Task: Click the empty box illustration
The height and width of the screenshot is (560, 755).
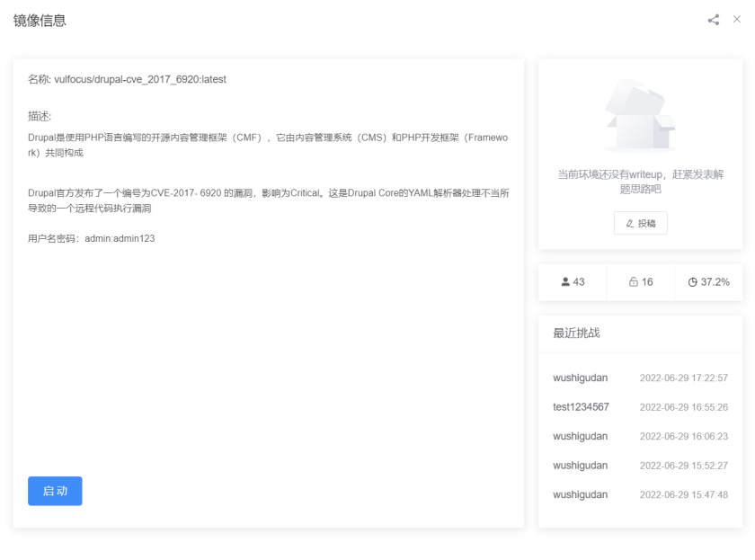Action: coord(640,116)
